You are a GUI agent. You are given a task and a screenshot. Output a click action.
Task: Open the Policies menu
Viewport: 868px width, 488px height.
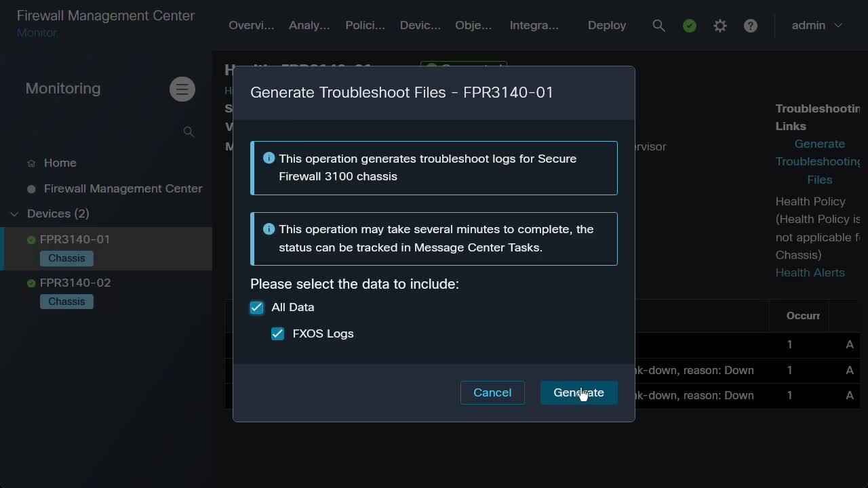[365, 25]
